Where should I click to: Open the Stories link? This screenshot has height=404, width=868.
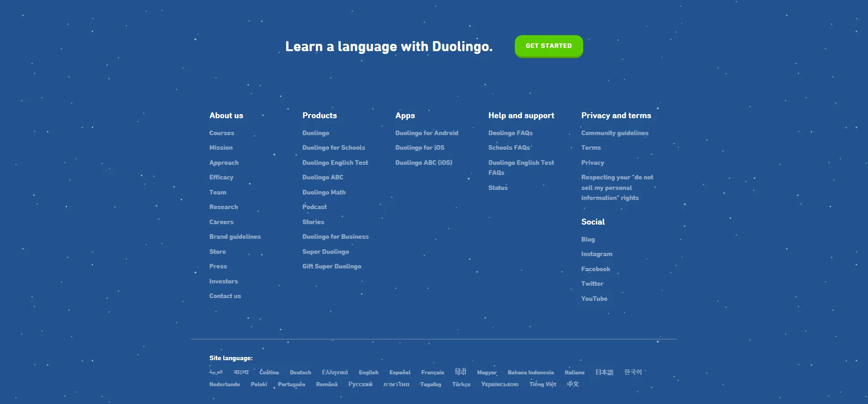pos(313,222)
